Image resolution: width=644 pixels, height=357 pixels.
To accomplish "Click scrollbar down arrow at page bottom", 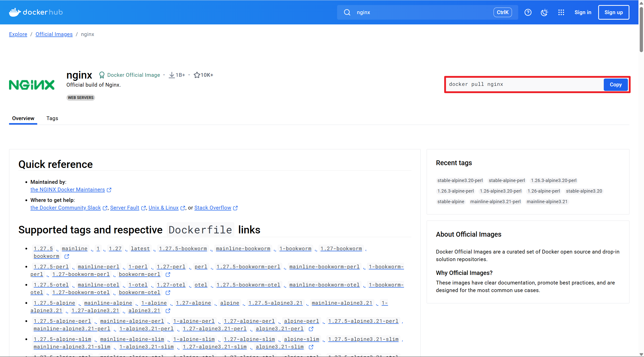I will 641,354.
